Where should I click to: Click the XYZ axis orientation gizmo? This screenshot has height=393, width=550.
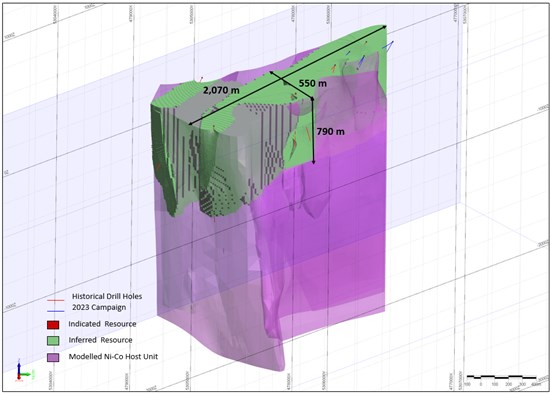[23, 371]
